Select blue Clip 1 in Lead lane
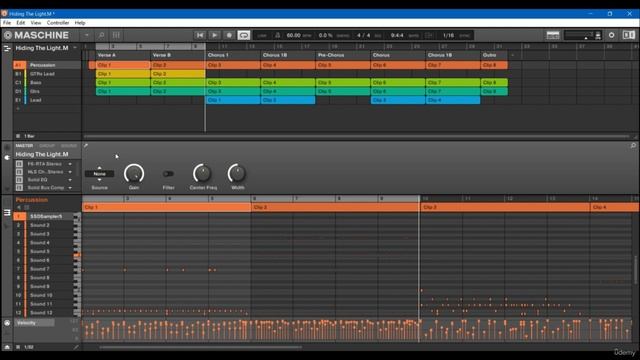Image resolution: width=640 pixels, height=360 pixels. coord(233,100)
